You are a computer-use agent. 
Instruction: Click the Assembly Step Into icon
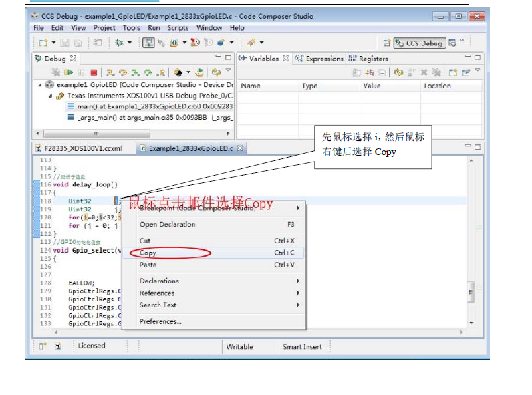[x=136, y=72]
